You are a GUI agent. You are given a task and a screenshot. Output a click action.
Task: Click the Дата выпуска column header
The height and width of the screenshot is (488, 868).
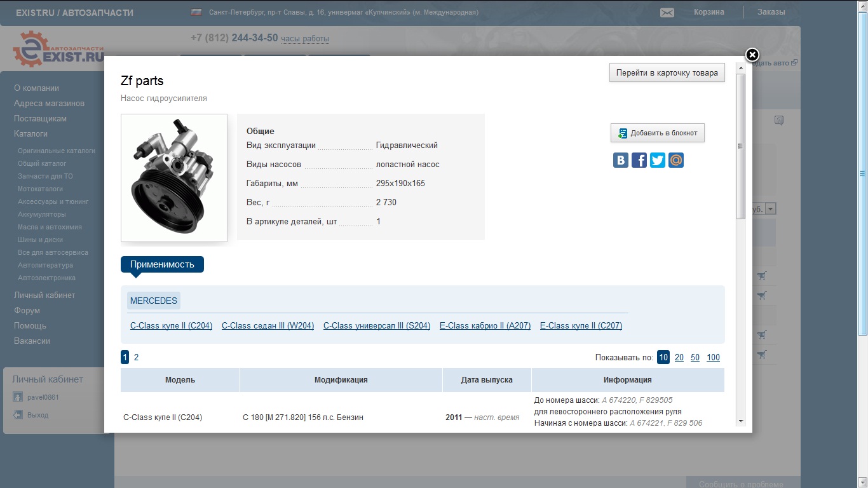point(487,380)
